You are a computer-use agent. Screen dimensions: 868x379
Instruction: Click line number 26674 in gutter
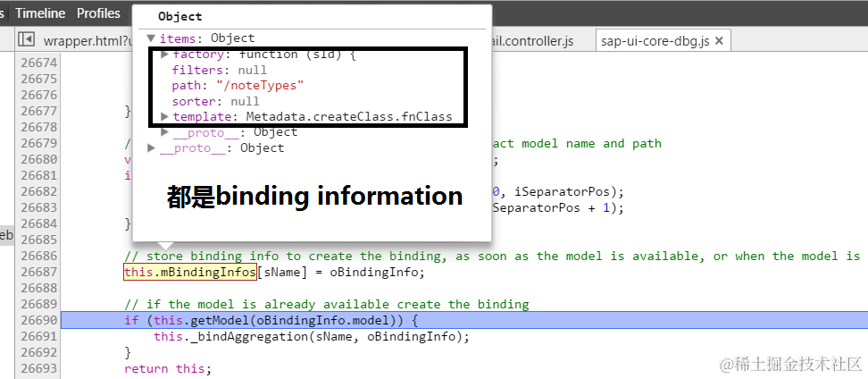(x=38, y=63)
